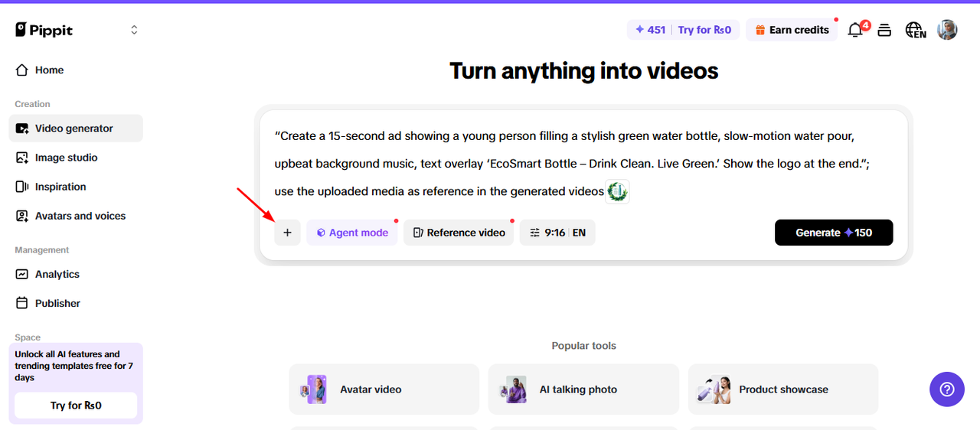Click the Turn anything into videos heading
This screenshot has width=980, height=430.
coord(583,71)
